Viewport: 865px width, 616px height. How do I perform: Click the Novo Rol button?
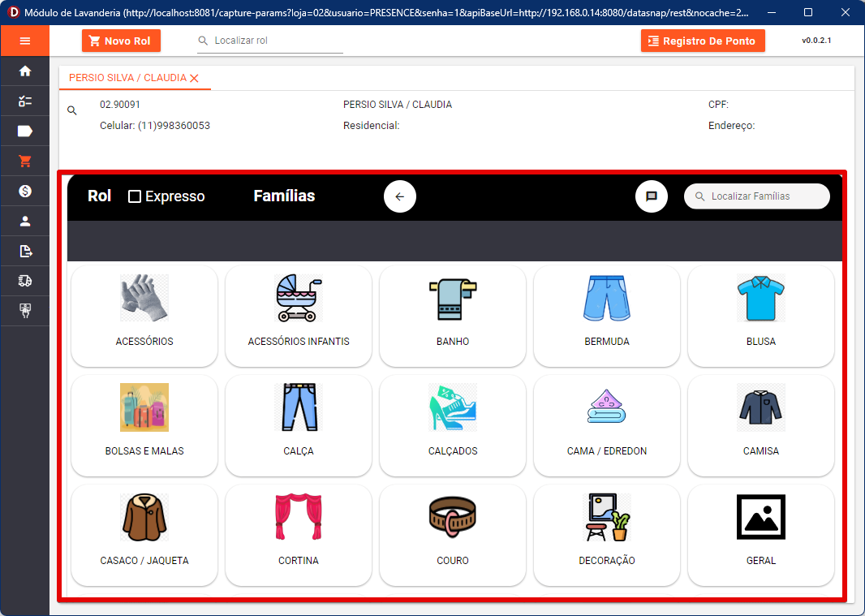(x=122, y=41)
